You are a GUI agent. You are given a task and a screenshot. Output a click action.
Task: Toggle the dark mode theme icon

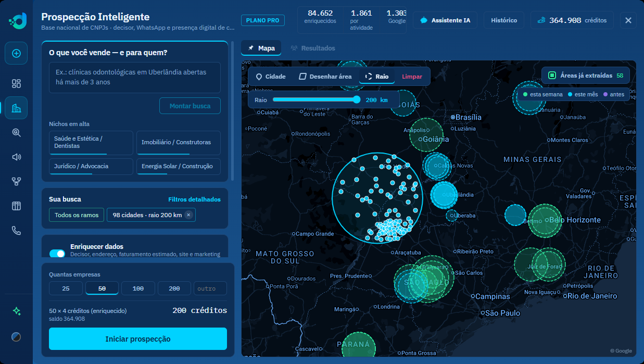tap(16, 336)
